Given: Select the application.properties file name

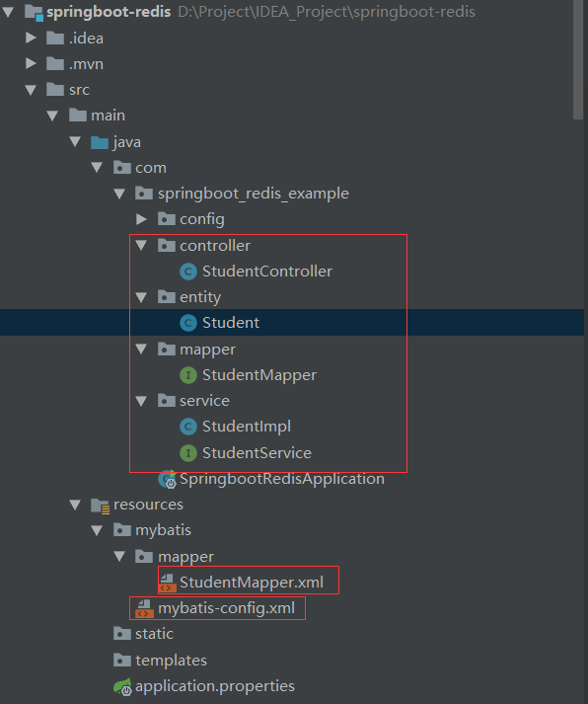Looking at the screenshot, I should tap(215, 686).
